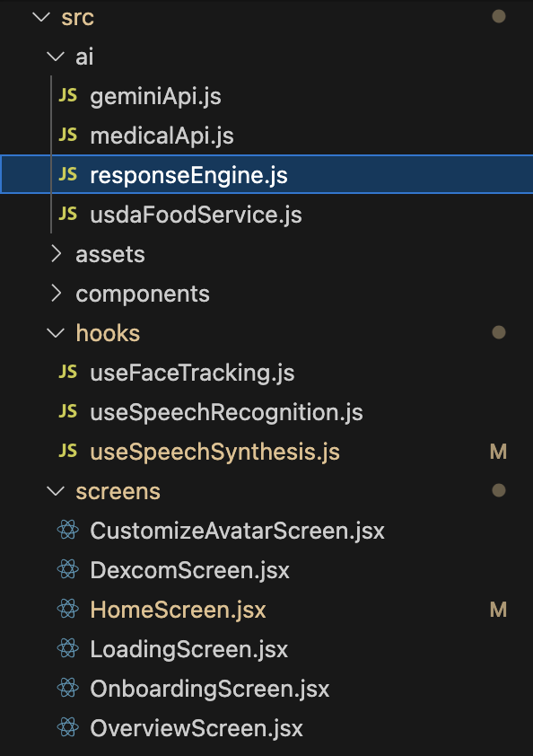Click the React icon beside LoadingScreen.jsx

(68, 648)
